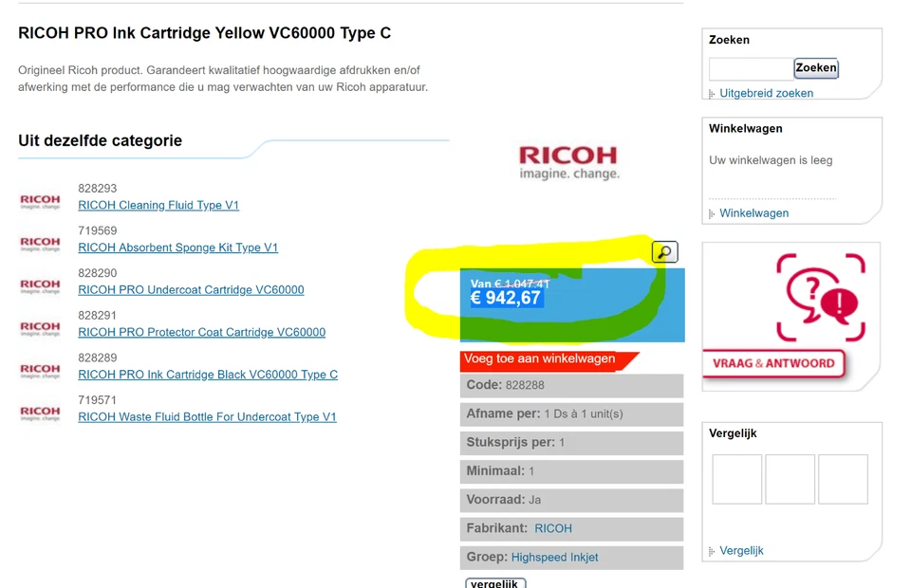Image resolution: width=911 pixels, height=588 pixels.
Task: Click the RICOH logo beside Absorbent Sponge Kit
Action: click(39, 242)
